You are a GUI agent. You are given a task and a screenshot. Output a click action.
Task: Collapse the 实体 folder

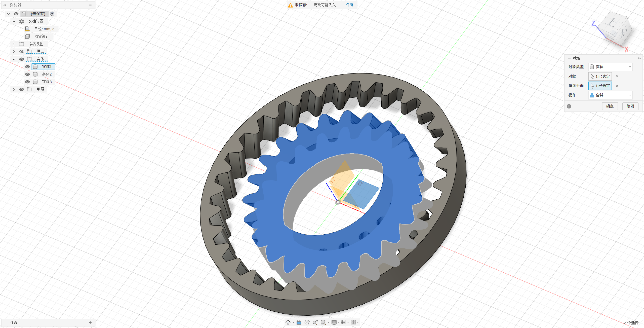click(x=14, y=59)
